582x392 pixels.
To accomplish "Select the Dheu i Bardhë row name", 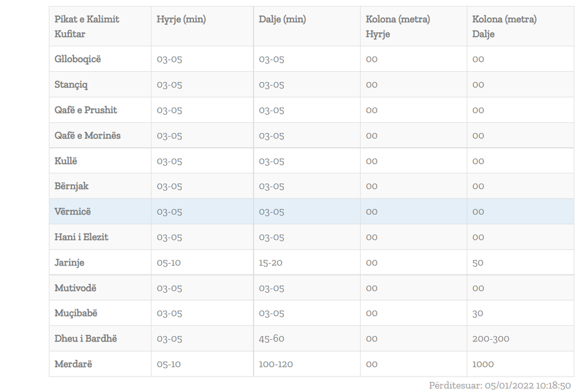I will (x=86, y=339).
